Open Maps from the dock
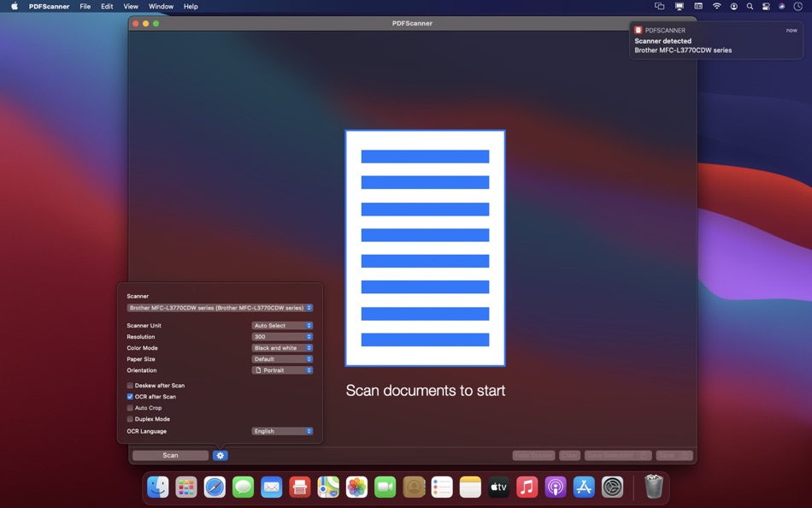Image resolution: width=812 pixels, height=508 pixels. [x=328, y=487]
